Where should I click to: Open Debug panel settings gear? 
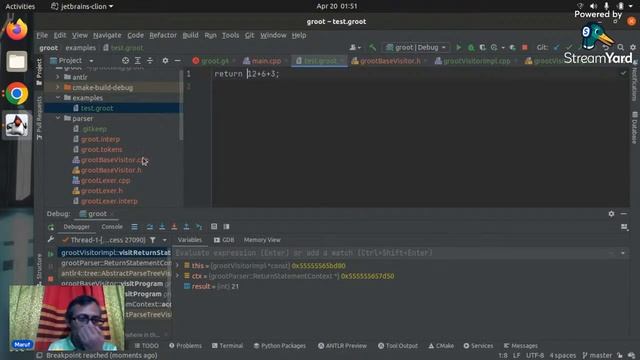pyautogui.click(x=611, y=213)
